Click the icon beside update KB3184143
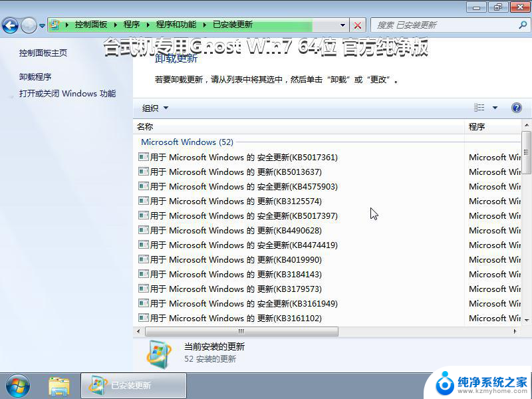 (144, 273)
